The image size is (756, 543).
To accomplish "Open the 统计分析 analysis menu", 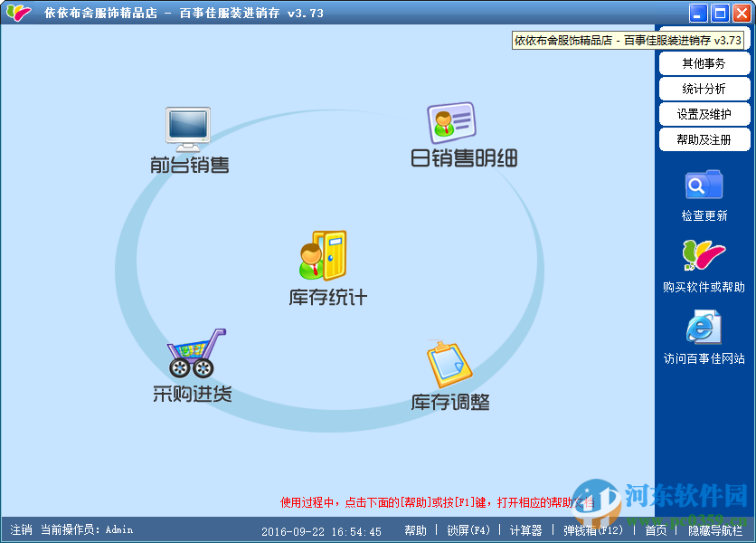I will pos(704,88).
